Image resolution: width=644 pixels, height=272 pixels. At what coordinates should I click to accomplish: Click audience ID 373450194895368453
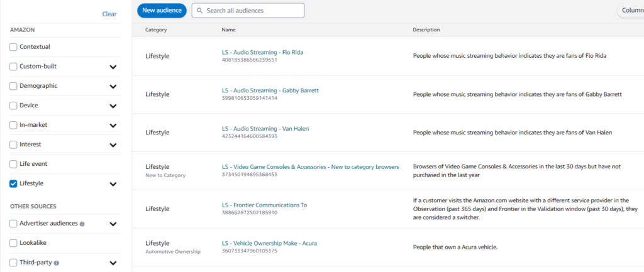click(x=250, y=175)
